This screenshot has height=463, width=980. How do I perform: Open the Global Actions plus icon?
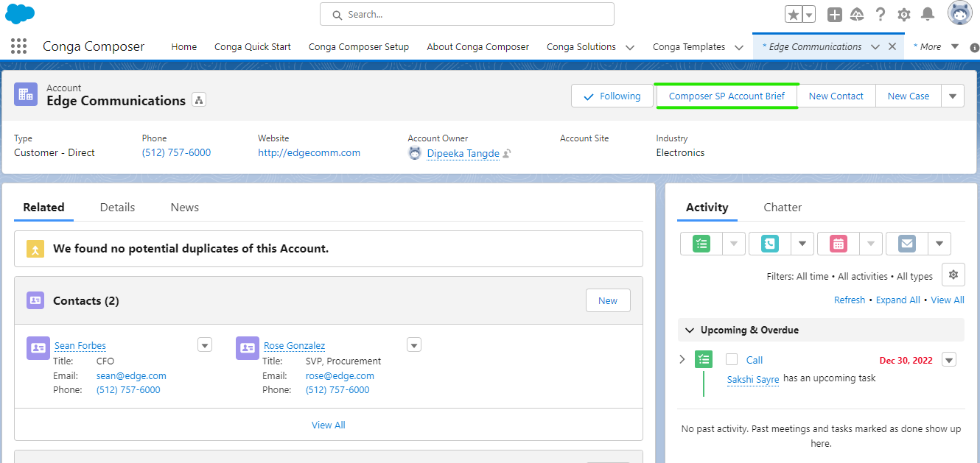coord(834,15)
